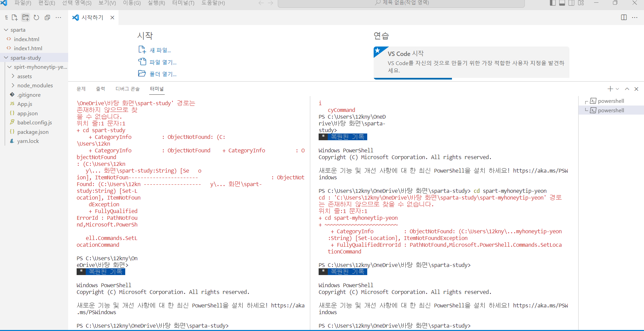The height and width of the screenshot is (331, 644).
Task: Collapse all folders using the explorer toolbar icon
Action: tap(47, 18)
